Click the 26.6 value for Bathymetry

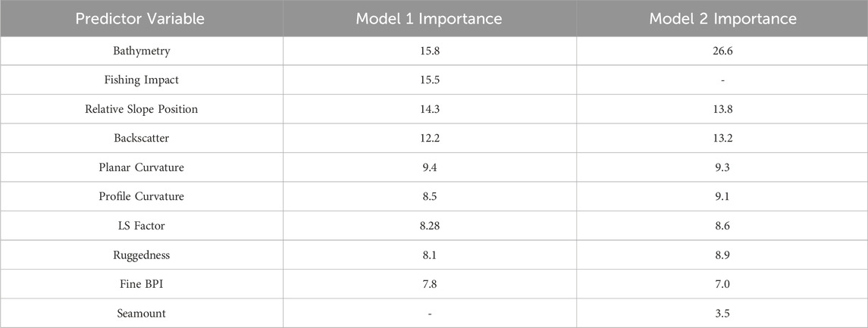(722, 52)
